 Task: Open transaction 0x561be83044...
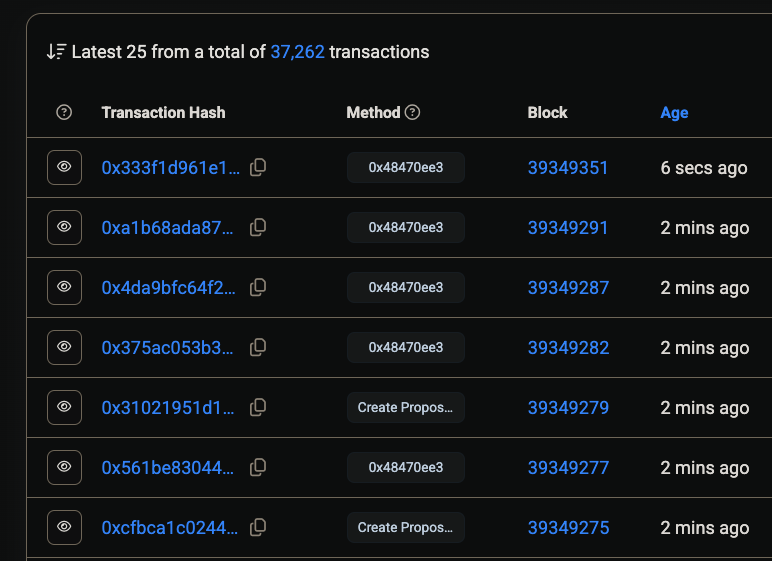point(167,468)
